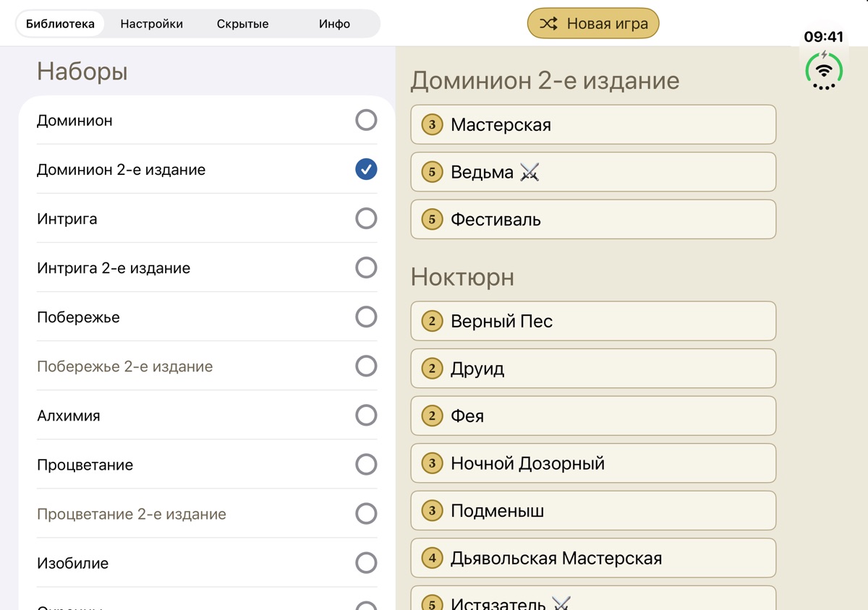Click the Интрига set label
Viewport: 868px width, 610px height.
click(67, 219)
